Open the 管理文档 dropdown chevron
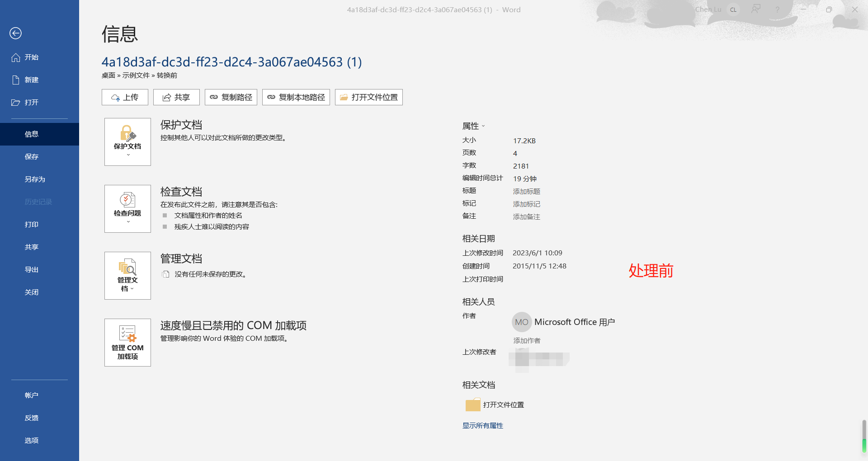The height and width of the screenshot is (461, 868). tap(133, 288)
